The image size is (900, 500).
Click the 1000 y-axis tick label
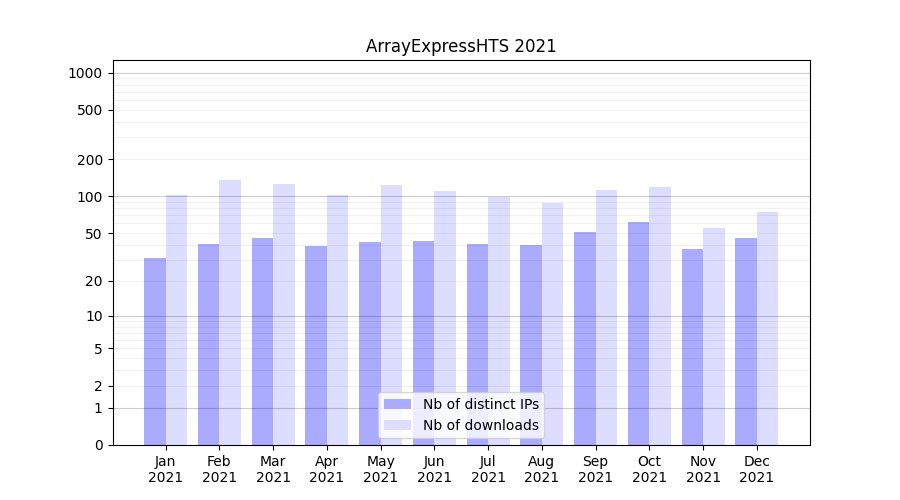pyautogui.click(x=85, y=73)
